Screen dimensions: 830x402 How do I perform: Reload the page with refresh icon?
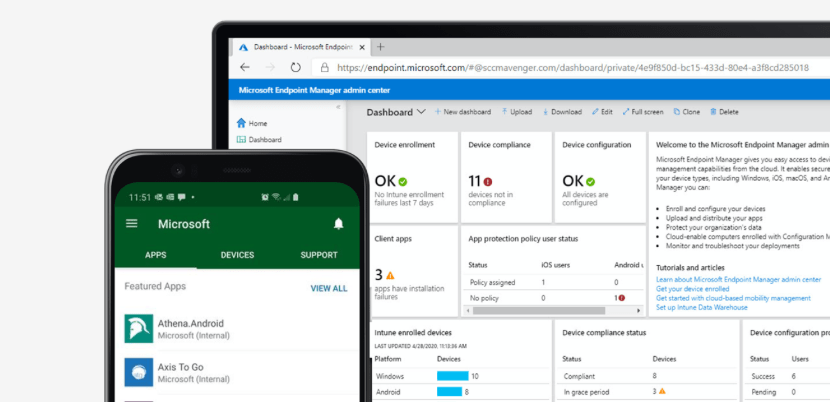pyautogui.click(x=295, y=67)
